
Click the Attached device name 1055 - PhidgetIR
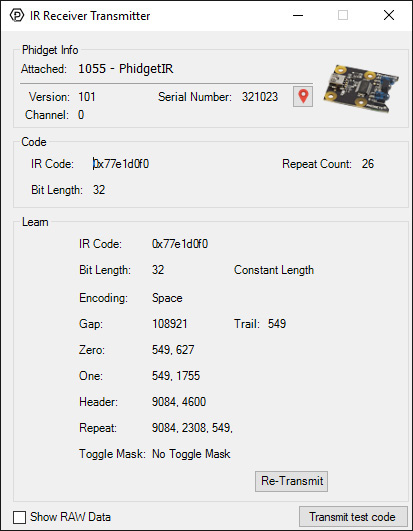[x=126, y=69]
